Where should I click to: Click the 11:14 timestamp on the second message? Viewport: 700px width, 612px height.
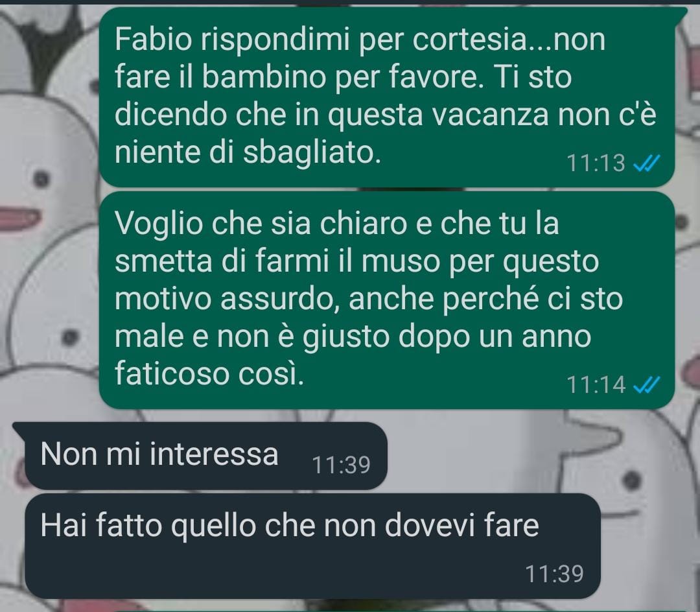(x=596, y=384)
